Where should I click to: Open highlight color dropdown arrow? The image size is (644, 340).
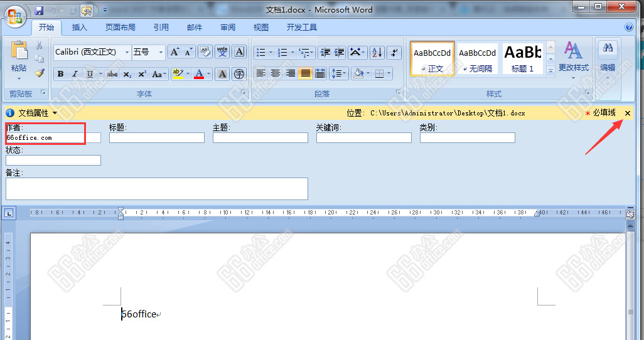pos(188,74)
